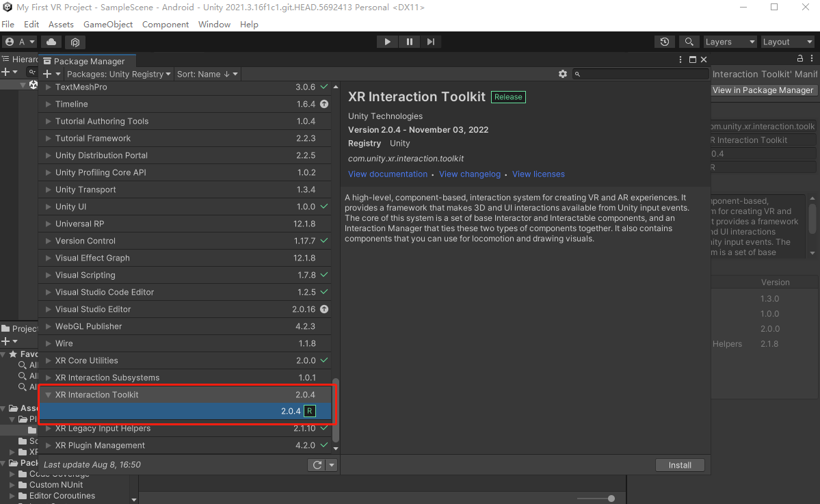
Task: Open Package Manager settings gear
Action: click(563, 74)
